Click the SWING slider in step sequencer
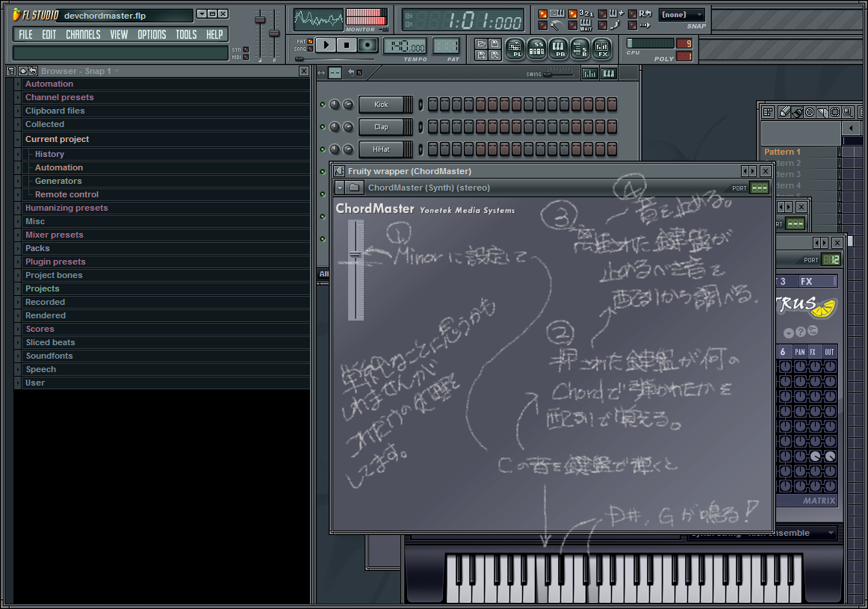This screenshot has width=868, height=609. tap(558, 72)
